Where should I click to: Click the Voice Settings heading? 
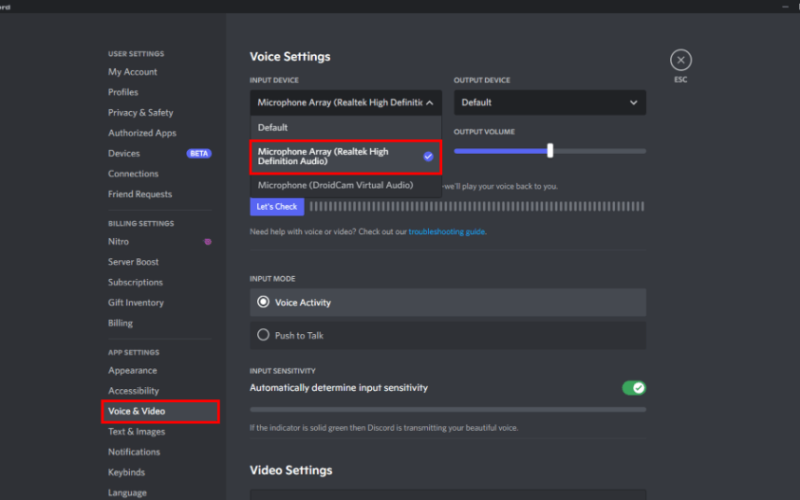pos(290,57)
